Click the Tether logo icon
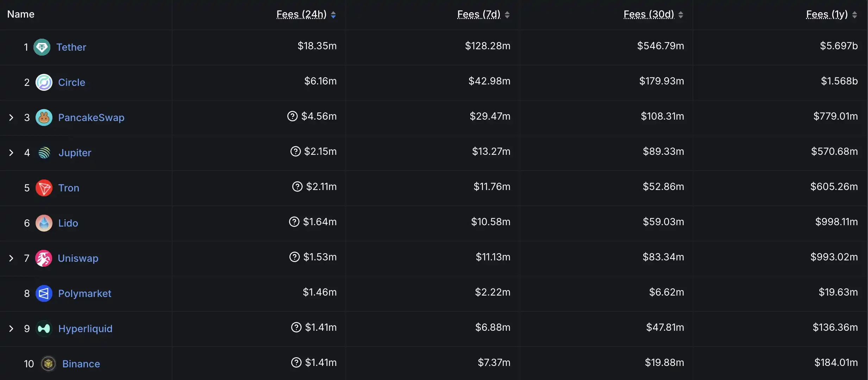 (42, 47)
